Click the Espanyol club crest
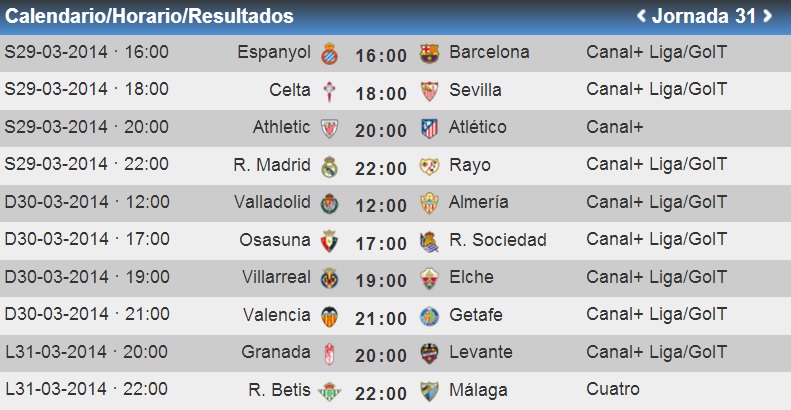791x410 pixels. [x=329, y=53]
